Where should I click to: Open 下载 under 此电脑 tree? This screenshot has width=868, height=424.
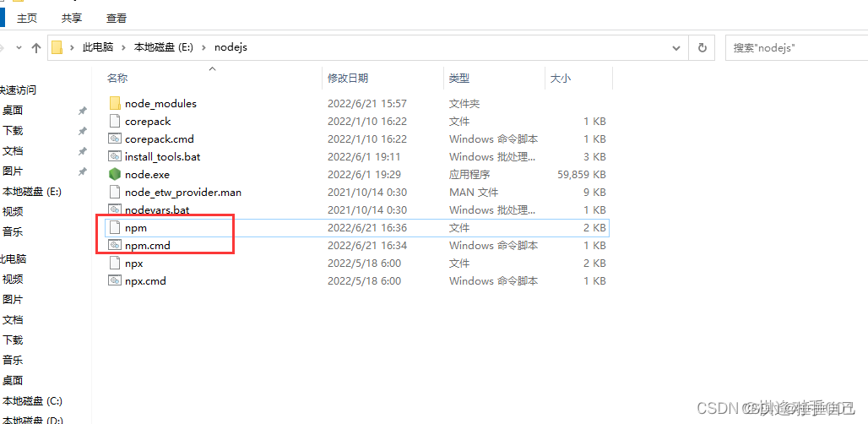point(13,340)
